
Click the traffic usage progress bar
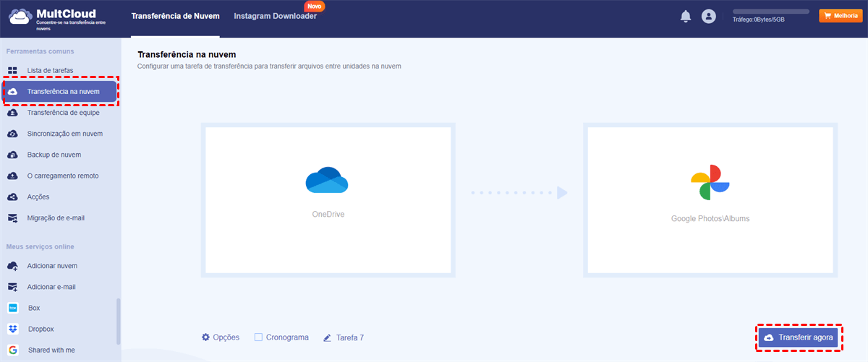coord(770,12)
